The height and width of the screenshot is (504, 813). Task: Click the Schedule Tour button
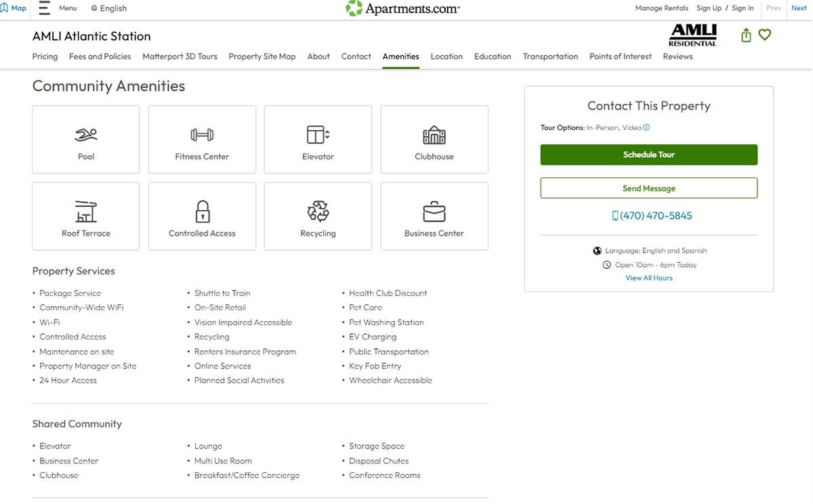pyautogui.click(x=649, y=154)
